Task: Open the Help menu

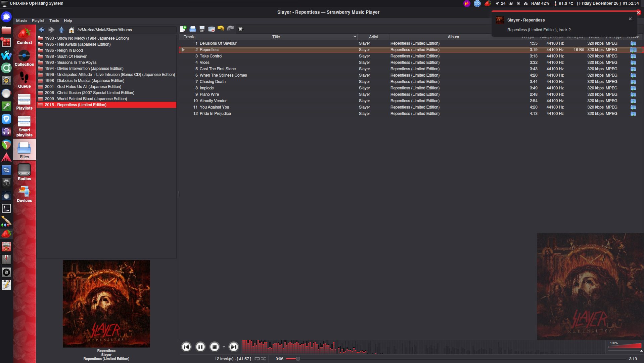Action: pos(68,21)
